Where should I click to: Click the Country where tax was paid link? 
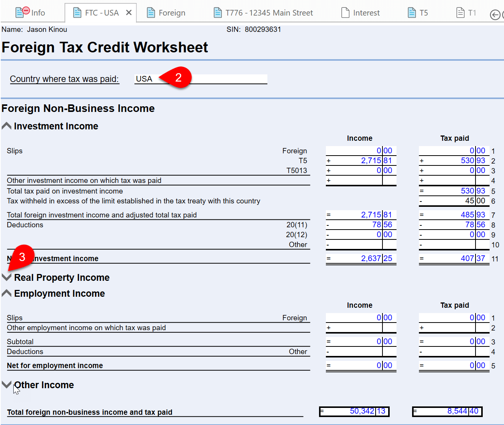point(64,79)
